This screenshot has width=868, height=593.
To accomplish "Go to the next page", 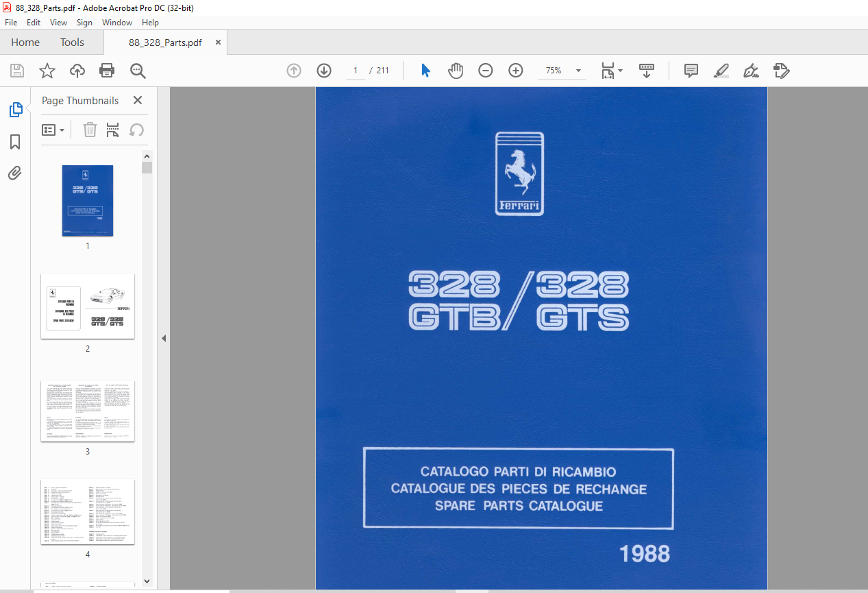I will pyautogui.click(x=324, y=71).
